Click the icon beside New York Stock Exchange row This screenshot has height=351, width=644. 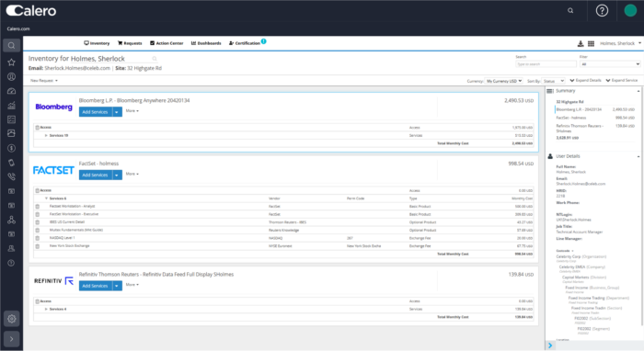click(x=38, y=246)
